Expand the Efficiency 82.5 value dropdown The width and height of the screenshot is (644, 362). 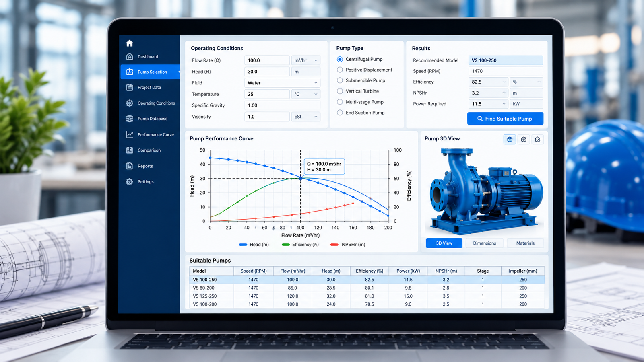tap(488, 82)
